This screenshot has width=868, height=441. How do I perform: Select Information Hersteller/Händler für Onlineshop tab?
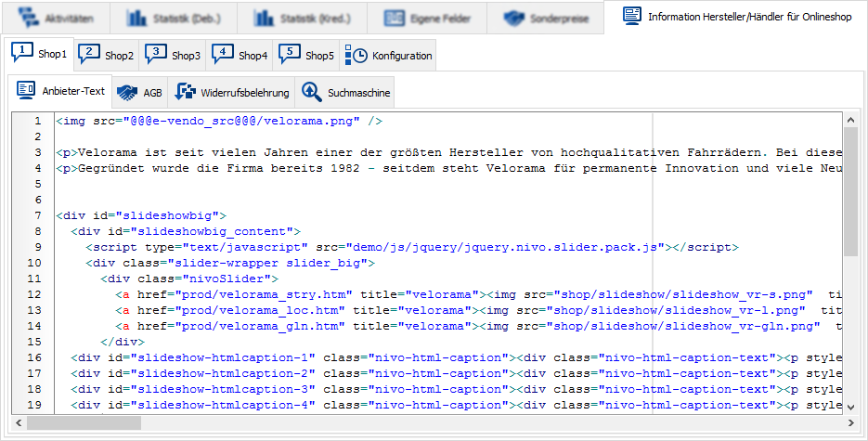pyautogui.click(x=736, y=17)
